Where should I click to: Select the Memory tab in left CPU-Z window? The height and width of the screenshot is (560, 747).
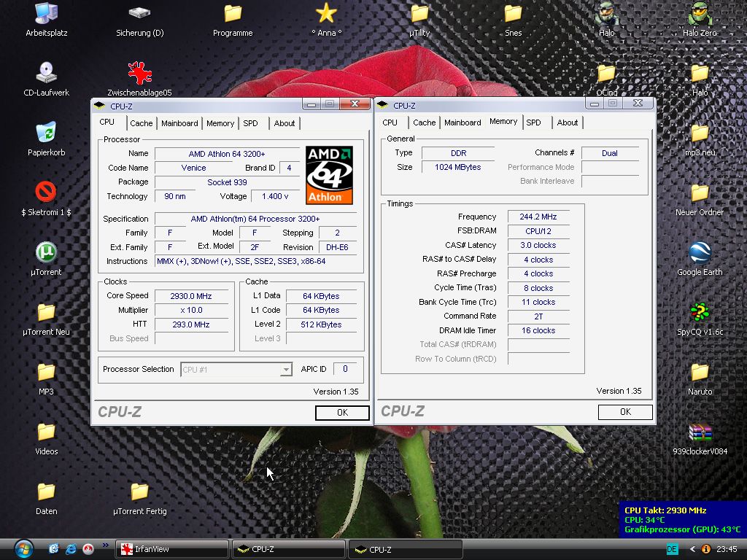click(x=220, y=123)
